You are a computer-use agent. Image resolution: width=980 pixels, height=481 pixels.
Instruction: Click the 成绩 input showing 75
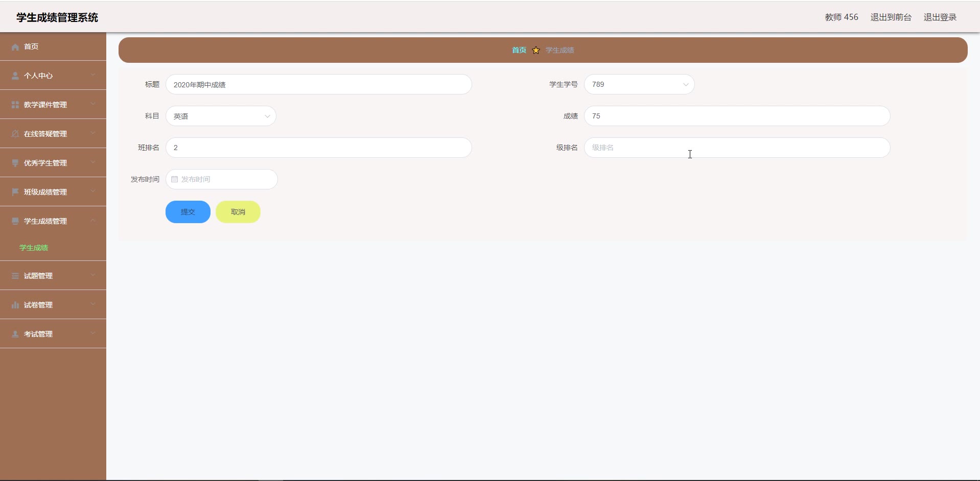(x=737, y=116)
